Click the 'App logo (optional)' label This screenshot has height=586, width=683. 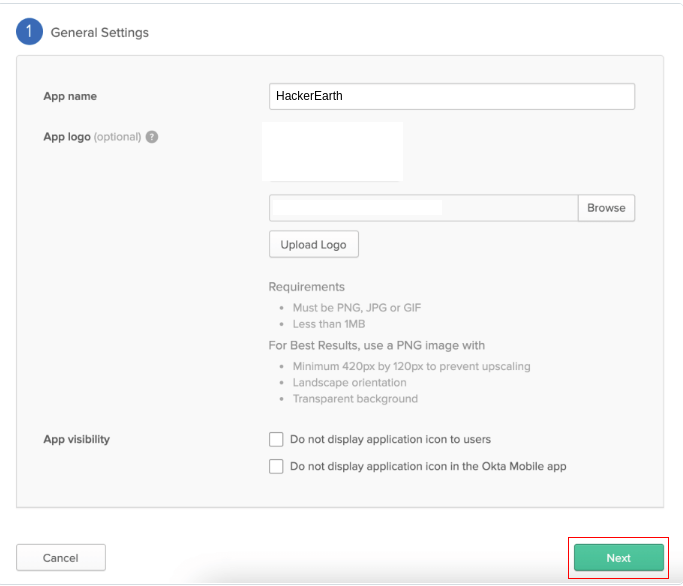[92, 137]
